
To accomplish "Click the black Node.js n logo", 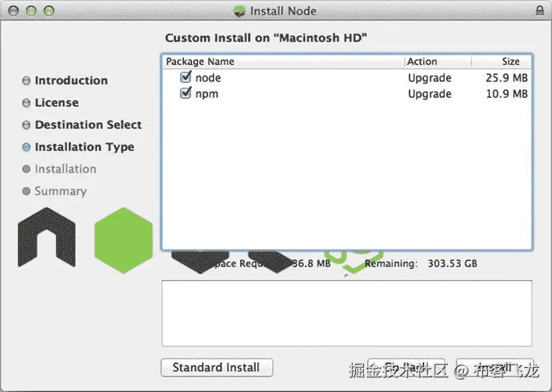I will [x=46, y=237].
